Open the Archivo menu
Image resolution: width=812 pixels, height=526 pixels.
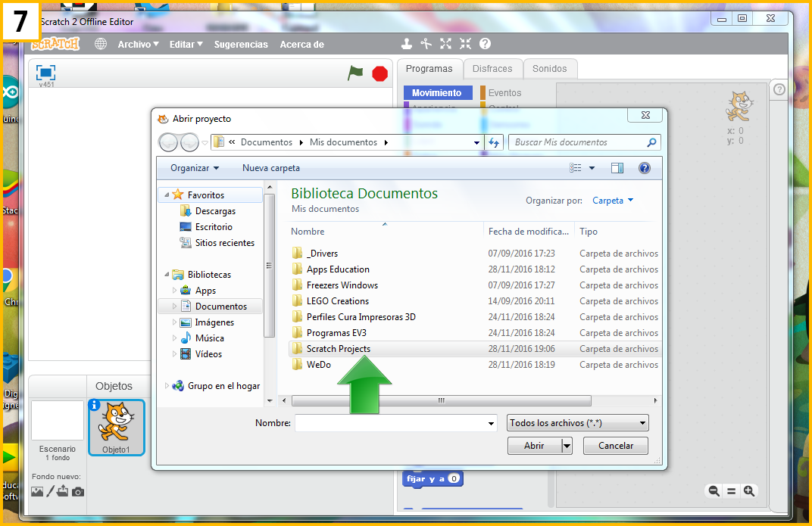139,45
